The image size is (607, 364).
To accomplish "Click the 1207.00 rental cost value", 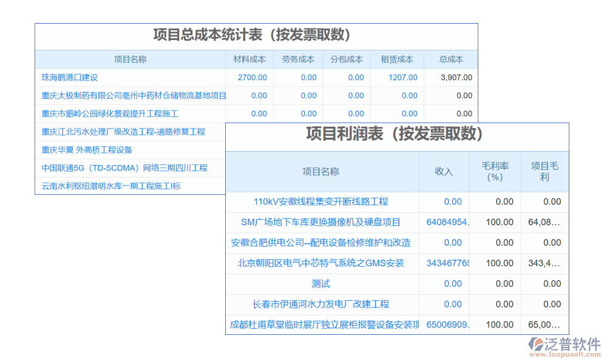I will point(402,77).
